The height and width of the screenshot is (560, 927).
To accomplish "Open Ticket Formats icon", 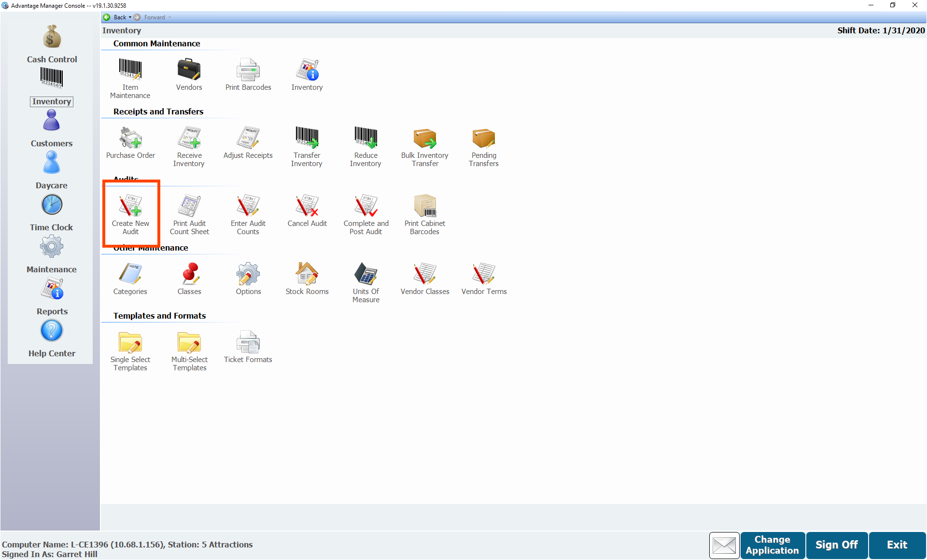I will click(x=248, y=342).
